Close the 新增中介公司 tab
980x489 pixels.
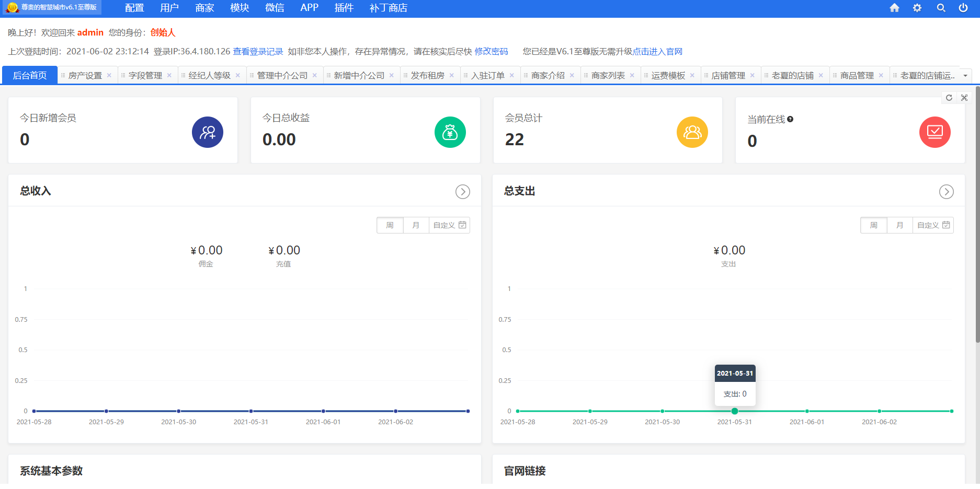tap(392, 75)
